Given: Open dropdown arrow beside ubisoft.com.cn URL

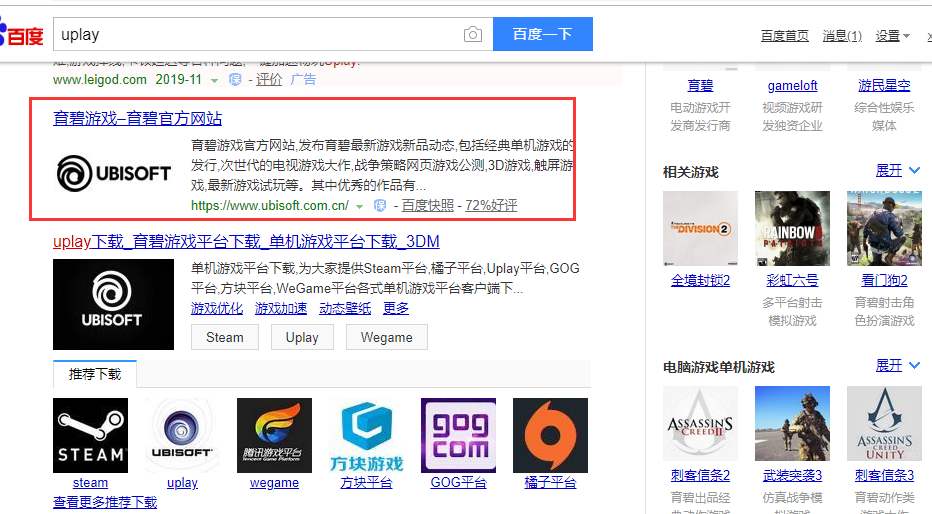Looking at the screenshot, I should coord(360,206).
